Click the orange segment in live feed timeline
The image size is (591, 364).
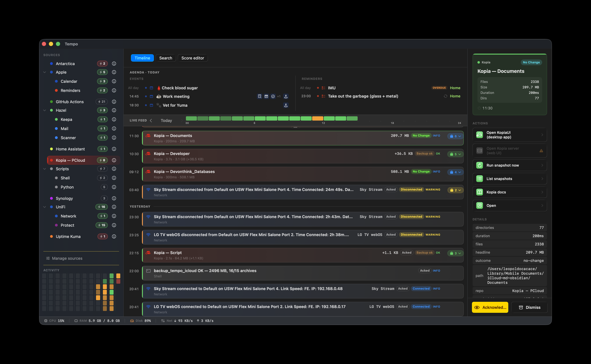(318, 118)
